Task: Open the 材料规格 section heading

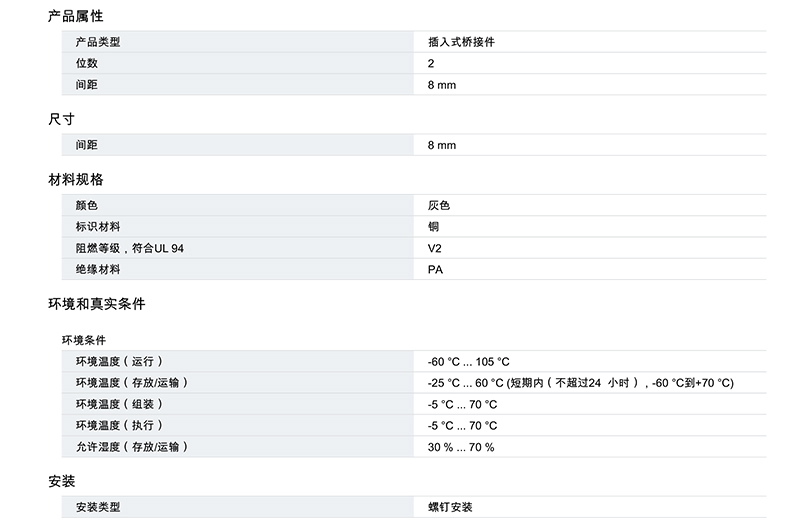Action: (75, 180)
